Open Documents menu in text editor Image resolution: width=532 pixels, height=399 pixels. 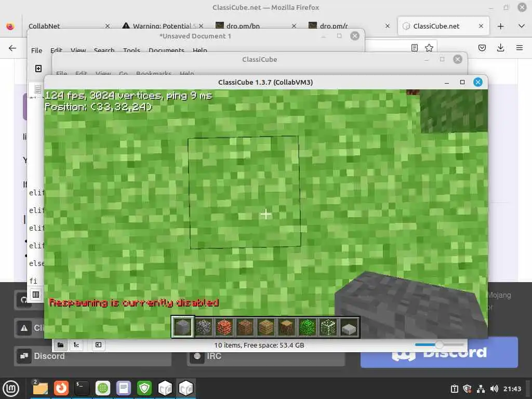pyautogui.click(x=166, y=50)
